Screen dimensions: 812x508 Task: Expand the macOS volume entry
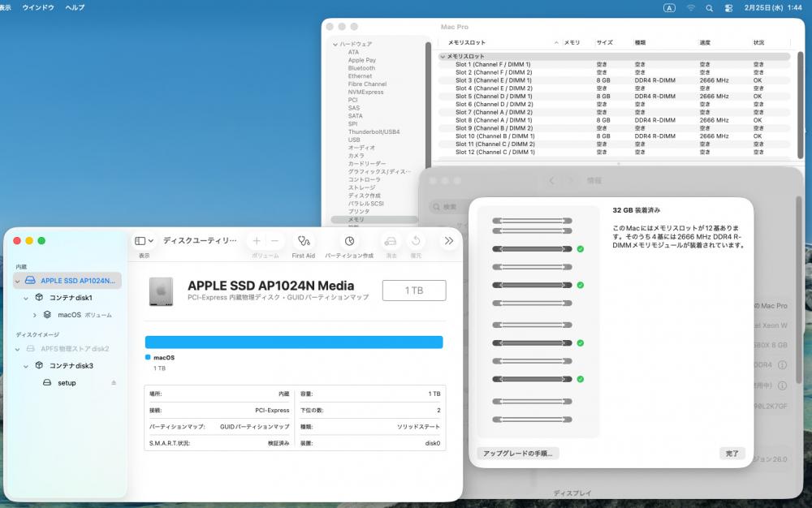pyautogui.click(x=35, y=315)
